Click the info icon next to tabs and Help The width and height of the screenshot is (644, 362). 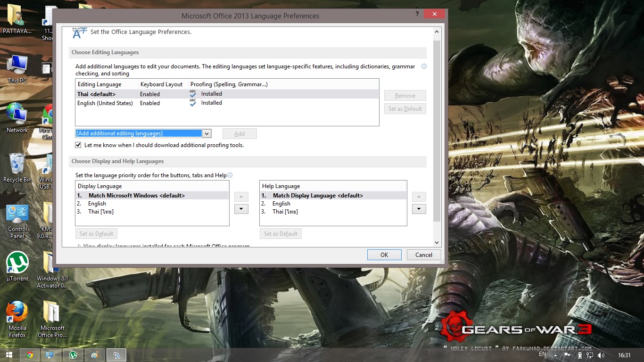tap(230, 175)
